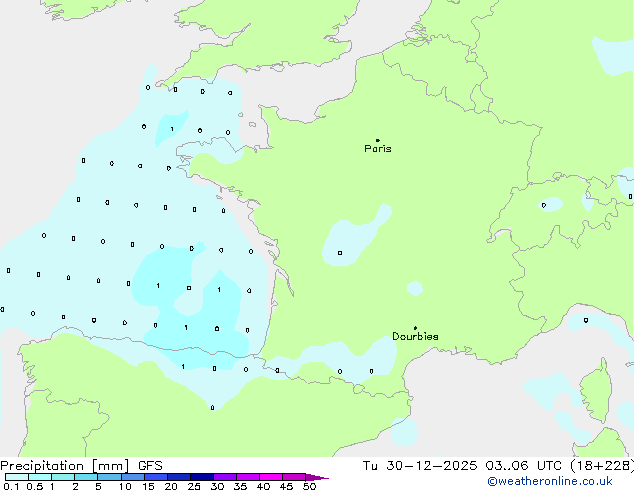This screenshot has width=634, height=490.
Task: Click the Dourbies station label
Action: point(415,336)
